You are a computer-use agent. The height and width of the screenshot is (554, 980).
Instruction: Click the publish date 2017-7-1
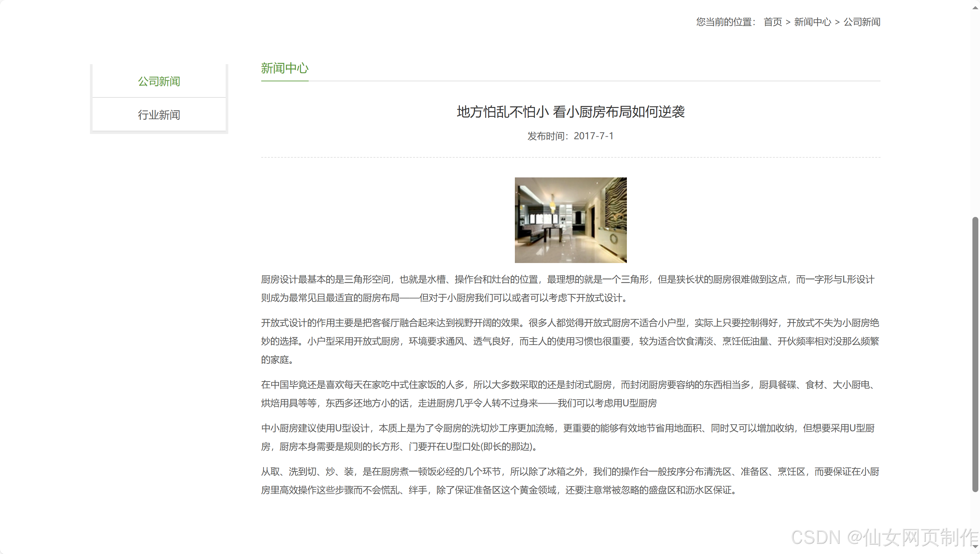pos(595,136)
